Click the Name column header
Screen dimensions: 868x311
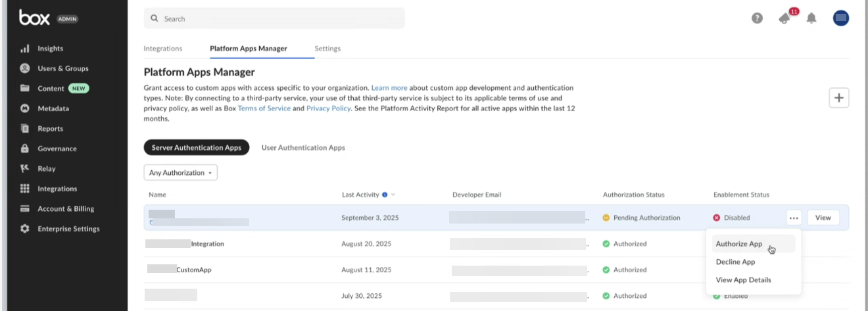[157, 195]
